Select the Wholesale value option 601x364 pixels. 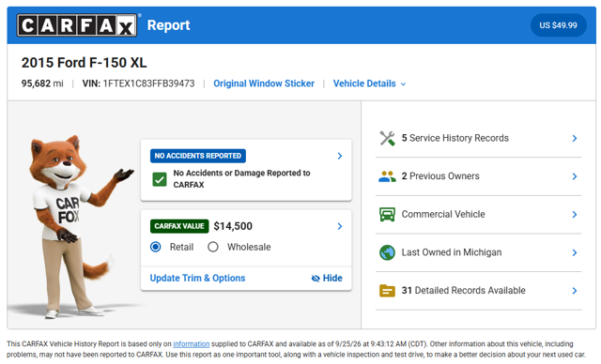click(213, 247)
